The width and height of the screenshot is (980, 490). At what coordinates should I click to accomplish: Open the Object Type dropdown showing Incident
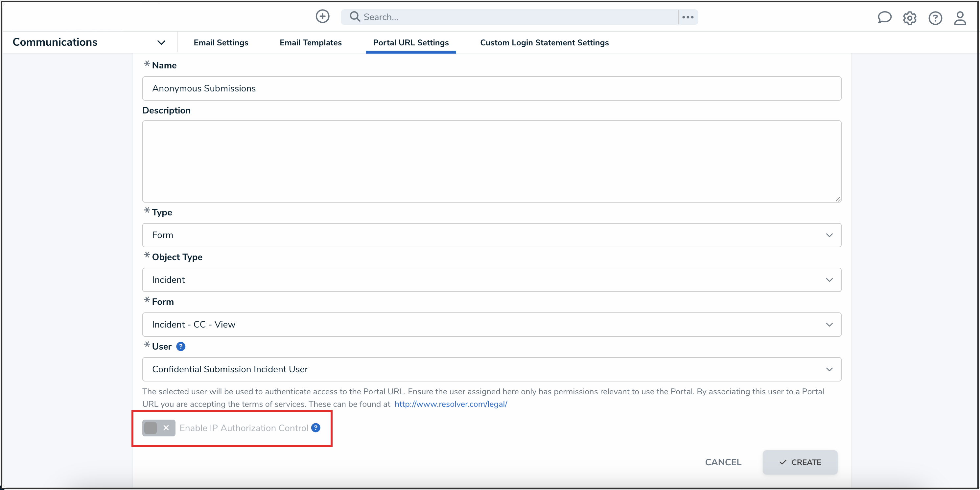(x=830, y=280)
